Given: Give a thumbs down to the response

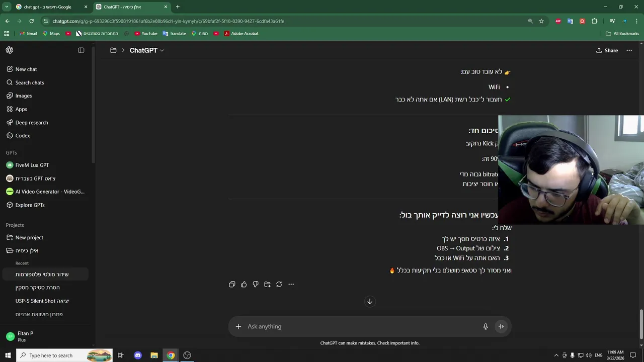Looking at the screenshot, I should pos(256,285).
